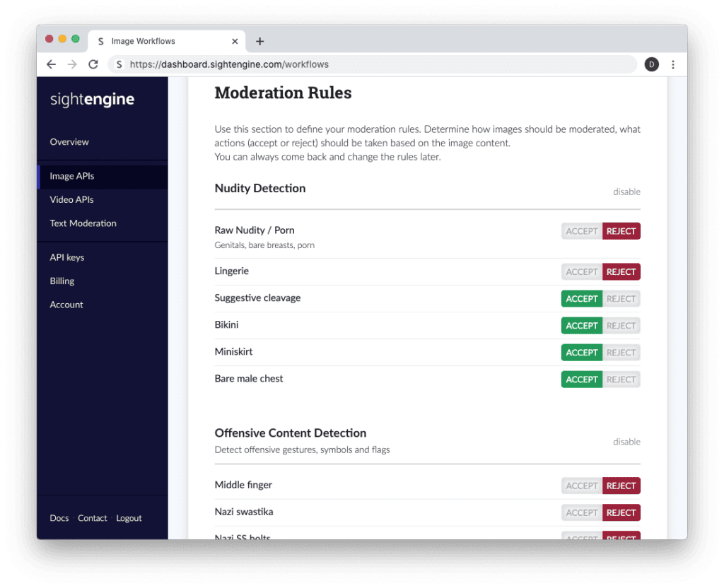Click the Moderation Rules heading
724x588 pixels.
point(283,93)
